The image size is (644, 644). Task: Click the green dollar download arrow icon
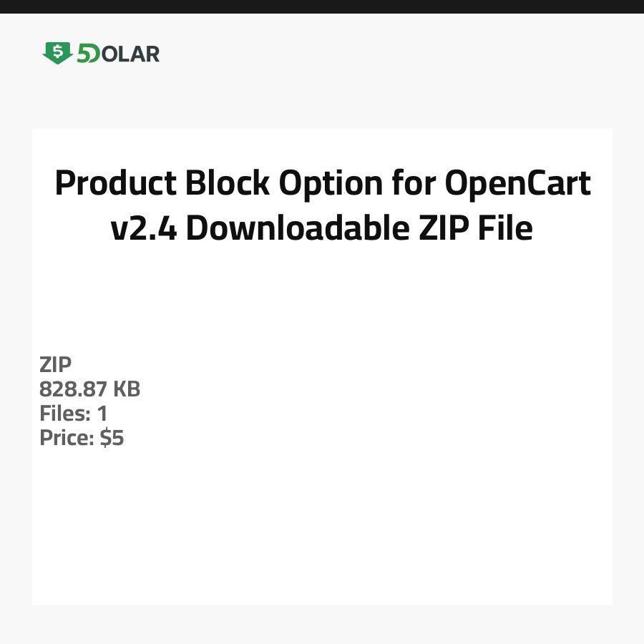click(x=57, y=53)
